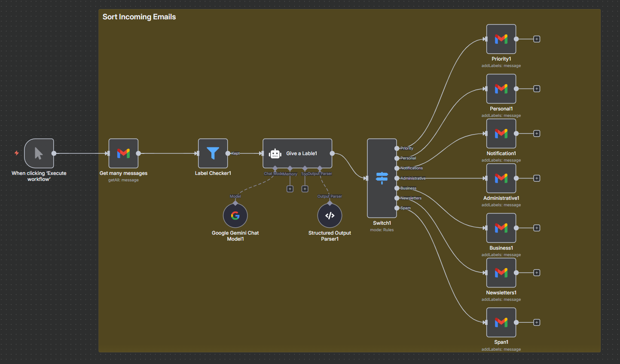This screenshot has width=620, height=364.
Task: Click the Business1 Gmail node
Action: pyautogui.click(x=501, y=228)
